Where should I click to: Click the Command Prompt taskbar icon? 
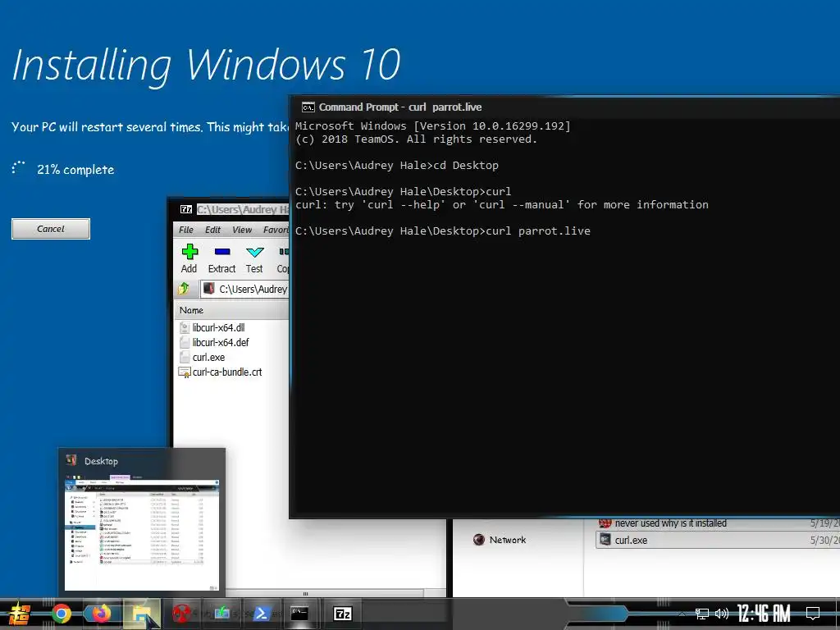pos(299,614)
